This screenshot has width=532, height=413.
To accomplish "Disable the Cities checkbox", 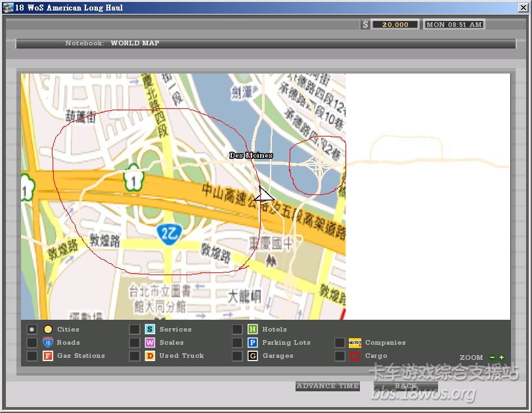I will 32,330.
